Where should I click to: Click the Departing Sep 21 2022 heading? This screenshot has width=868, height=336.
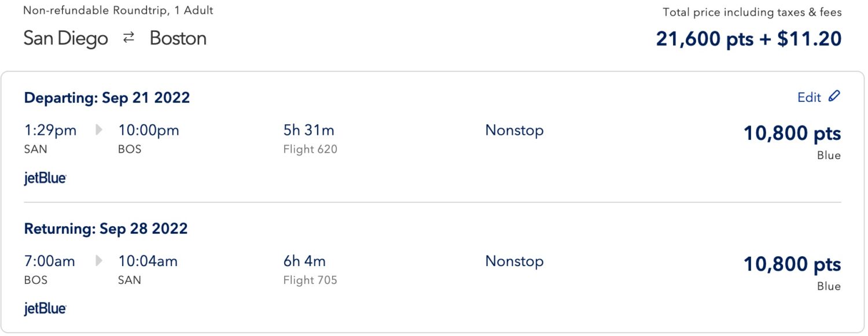point(106,97)
